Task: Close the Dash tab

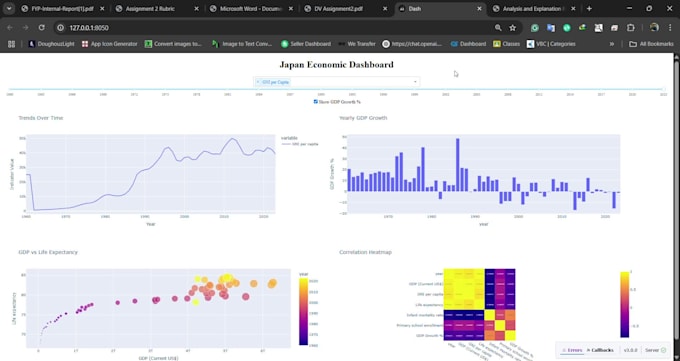Action: [479, 9]
